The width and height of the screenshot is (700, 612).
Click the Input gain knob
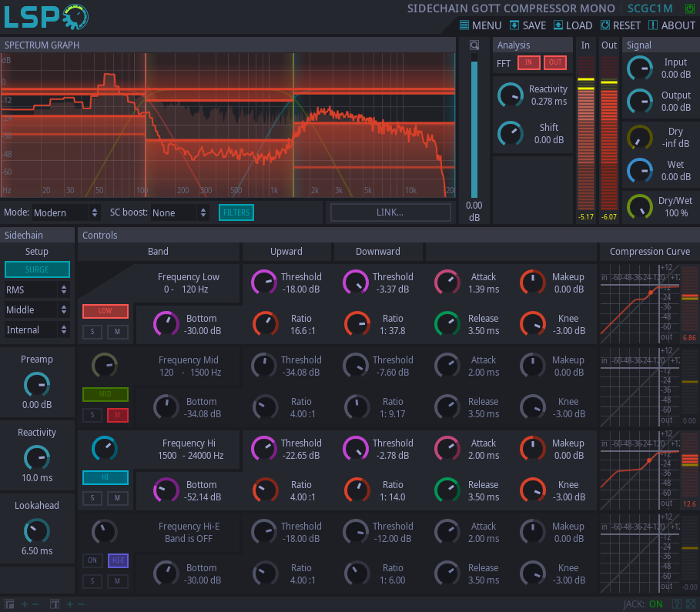tap(640, 69)
